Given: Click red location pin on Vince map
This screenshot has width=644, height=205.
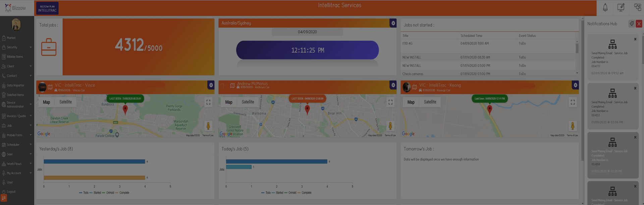Looking at the screenshot, I should click(125, 110).
